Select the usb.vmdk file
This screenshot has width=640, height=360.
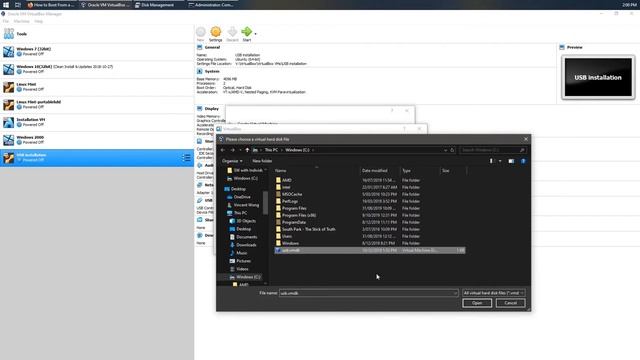click(369, 250)
